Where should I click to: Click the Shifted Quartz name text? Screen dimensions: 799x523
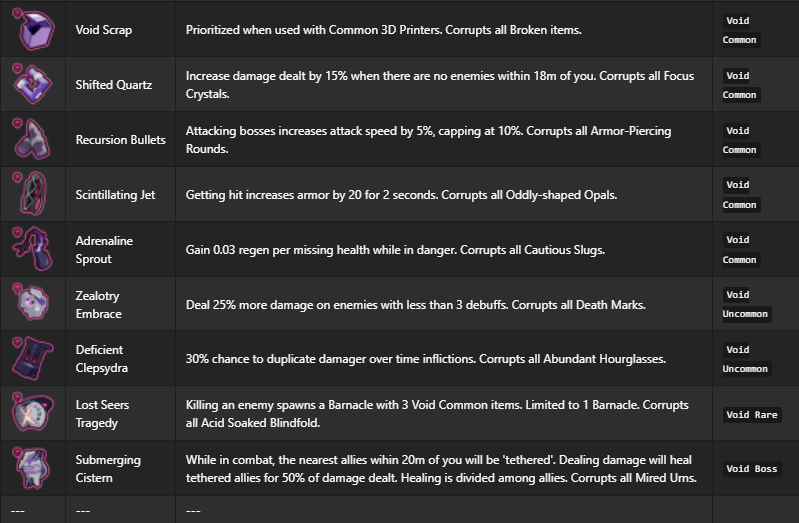click(x=114, y=85)
